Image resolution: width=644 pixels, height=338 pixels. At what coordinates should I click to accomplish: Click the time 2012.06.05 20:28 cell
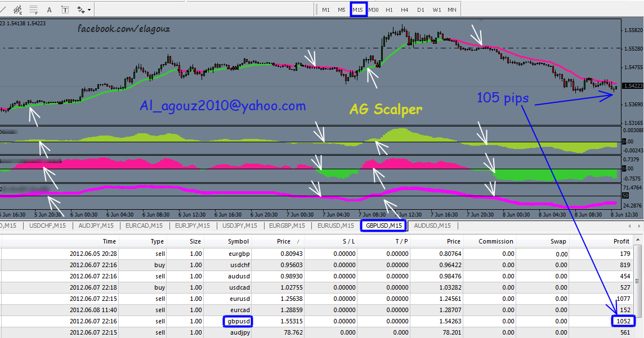coord(93,254)
